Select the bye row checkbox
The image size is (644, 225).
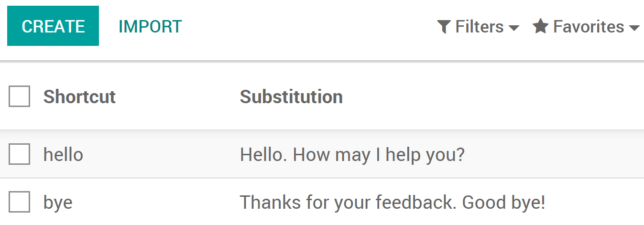click(20, 202)
